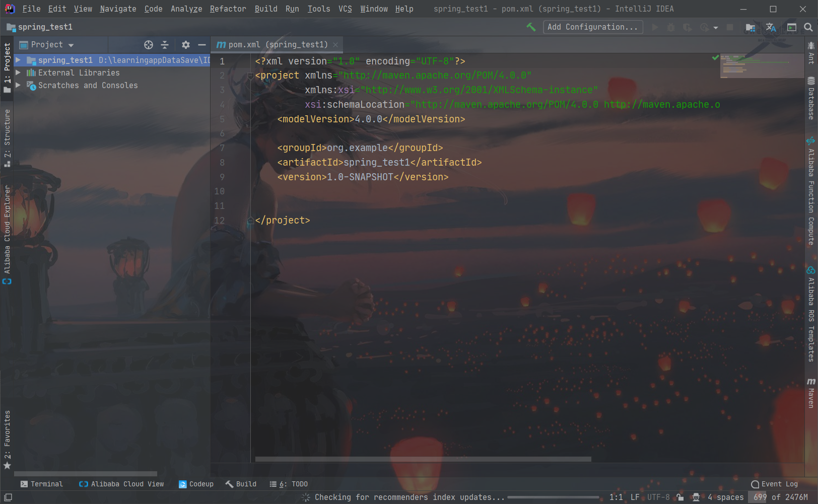This screenshot has width=818, height=504.
Task: Open the Build tool window
Action: pos(241,484)
